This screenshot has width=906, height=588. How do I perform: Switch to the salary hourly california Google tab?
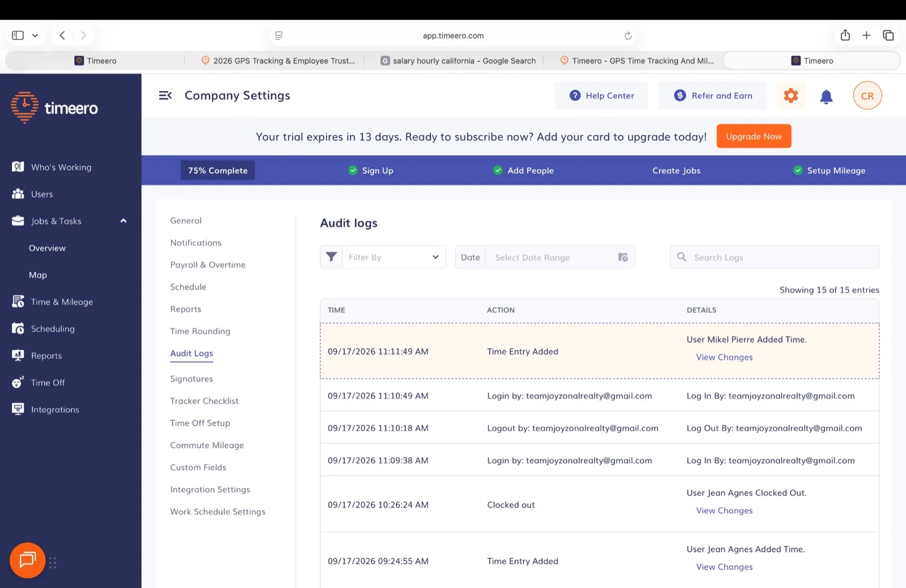[x=458, y=61]
